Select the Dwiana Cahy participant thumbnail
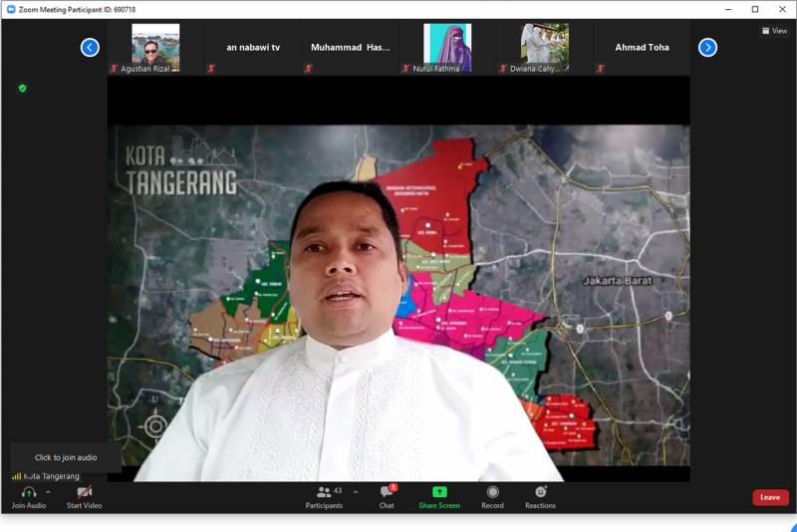Viewport: 797px width, 532px height. coord(544,47)
